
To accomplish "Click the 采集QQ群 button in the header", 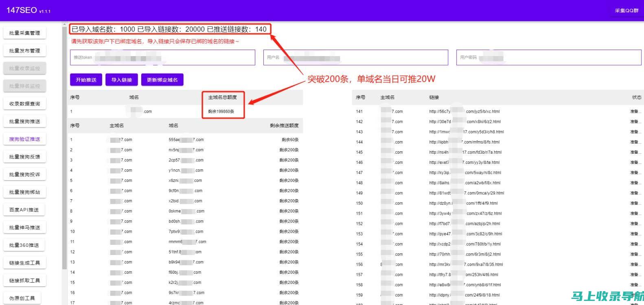I will [626, 11].
